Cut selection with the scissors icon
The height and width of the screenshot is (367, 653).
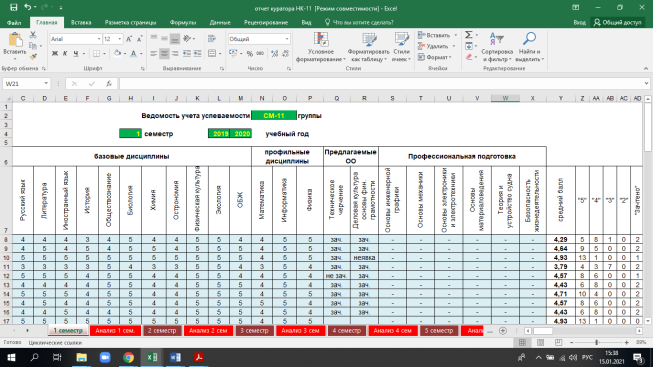tap(33, 35)
